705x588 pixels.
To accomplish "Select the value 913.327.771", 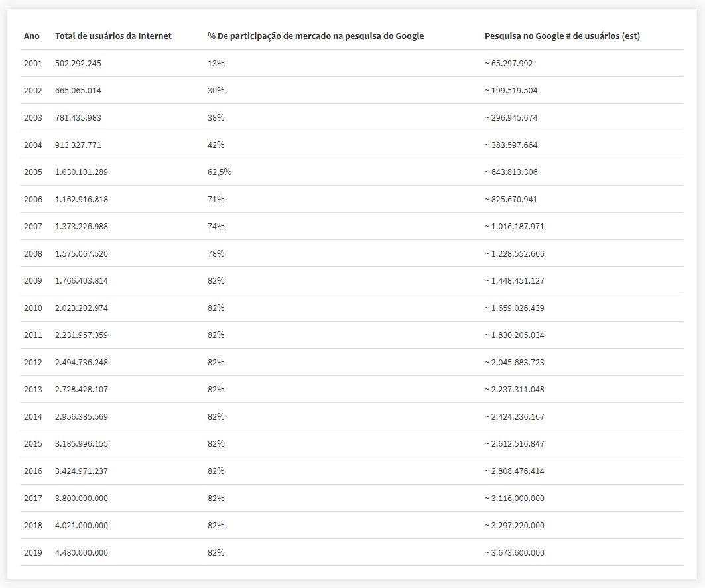I will pos(78,145).
